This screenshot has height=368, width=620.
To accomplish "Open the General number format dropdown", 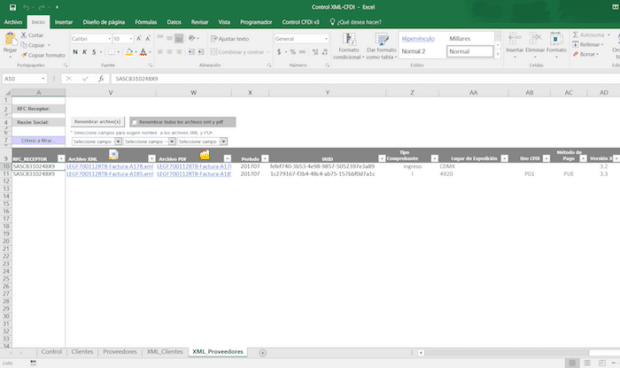I will tap(326, 39).
